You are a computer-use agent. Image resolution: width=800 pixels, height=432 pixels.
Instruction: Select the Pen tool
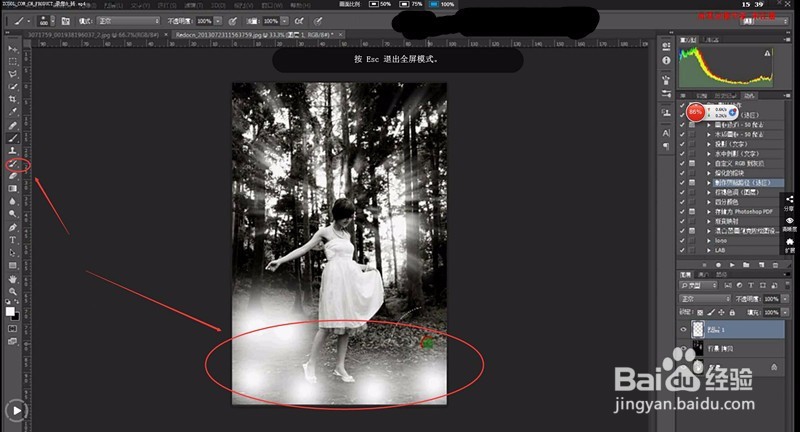coord(13,227)
